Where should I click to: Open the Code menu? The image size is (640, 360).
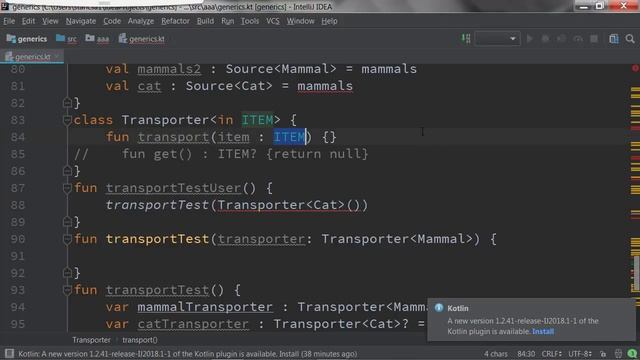tap(112, 21)
